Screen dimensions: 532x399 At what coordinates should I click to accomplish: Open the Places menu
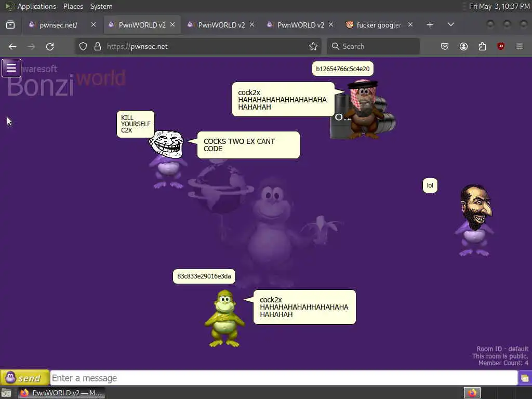point(73,6)
